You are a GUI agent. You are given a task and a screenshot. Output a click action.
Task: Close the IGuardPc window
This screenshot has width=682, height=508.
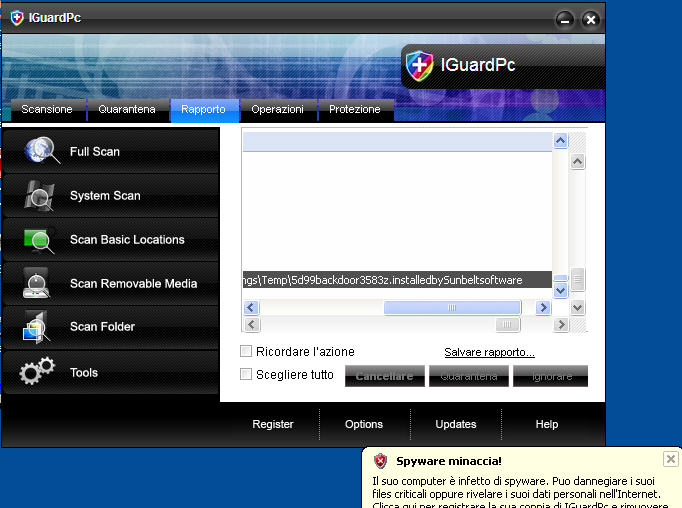591,20
